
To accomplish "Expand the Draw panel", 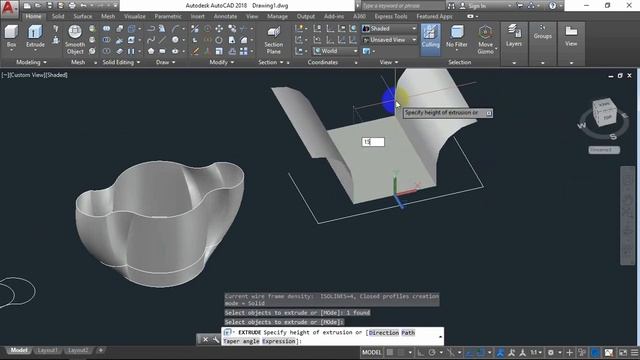I will coord(165,62).
